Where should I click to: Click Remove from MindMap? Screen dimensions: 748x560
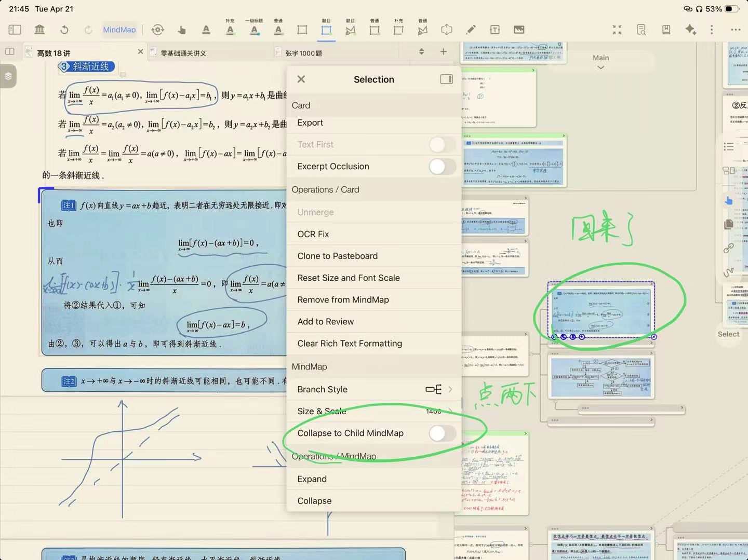pos(343,299)
